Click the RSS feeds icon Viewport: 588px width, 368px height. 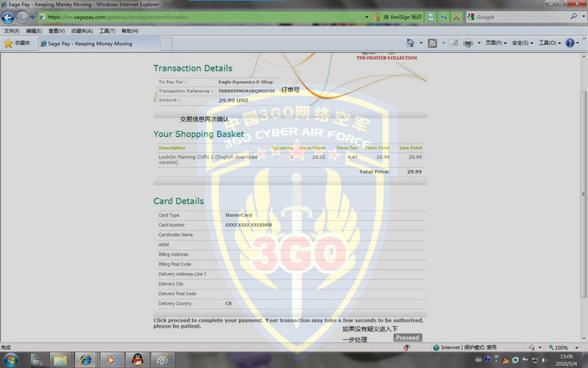432,43
